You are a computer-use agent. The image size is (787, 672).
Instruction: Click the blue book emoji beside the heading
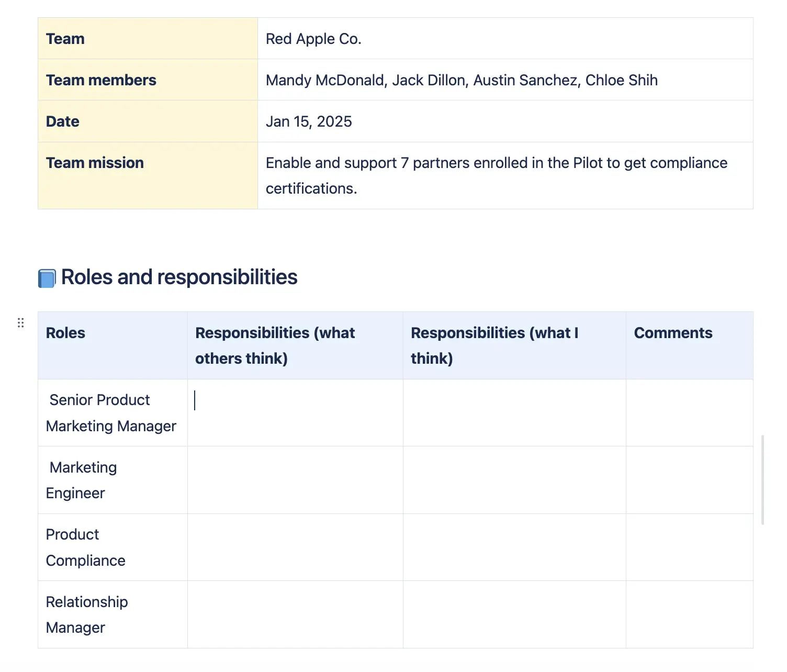47,278
